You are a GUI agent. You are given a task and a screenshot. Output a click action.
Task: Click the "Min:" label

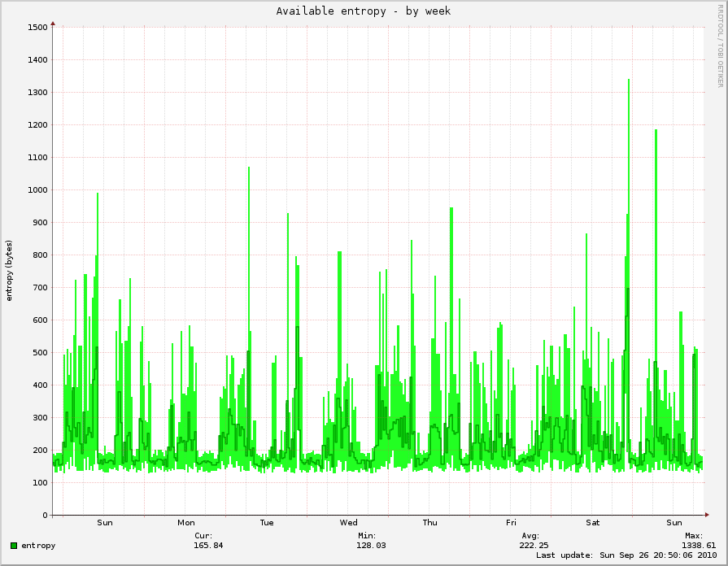[366, 535]
